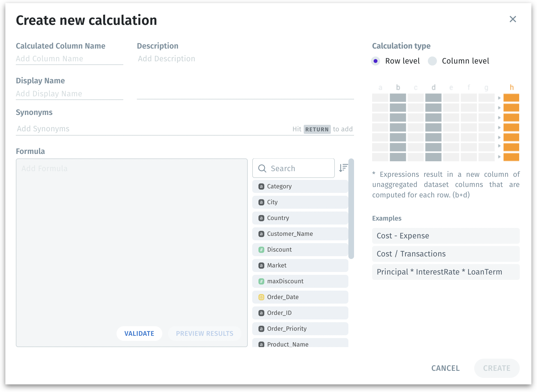The width and height of the screenshot is (537, 392).
Task: Click the date icon beside Order_Date
Action: [x=261, y=297]
